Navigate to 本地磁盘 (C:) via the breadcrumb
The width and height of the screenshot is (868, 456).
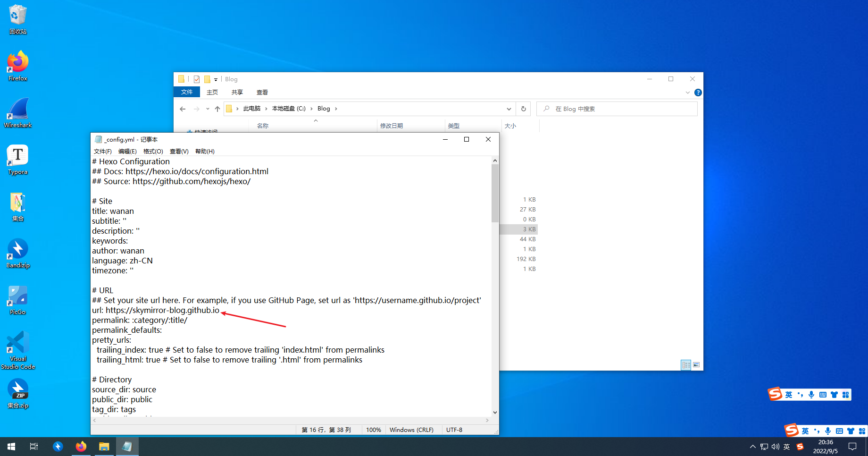click(x=289, y=109)
